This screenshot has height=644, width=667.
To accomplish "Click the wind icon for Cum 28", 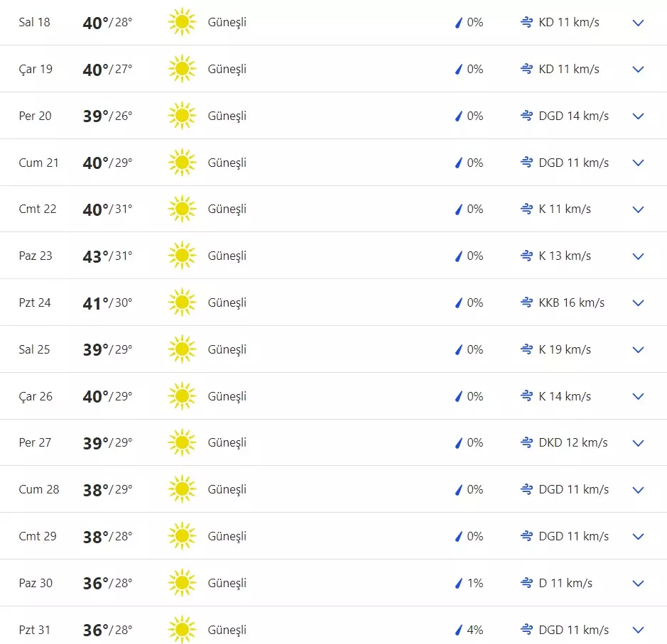I will pyautogui.click(x=526, y=489).
